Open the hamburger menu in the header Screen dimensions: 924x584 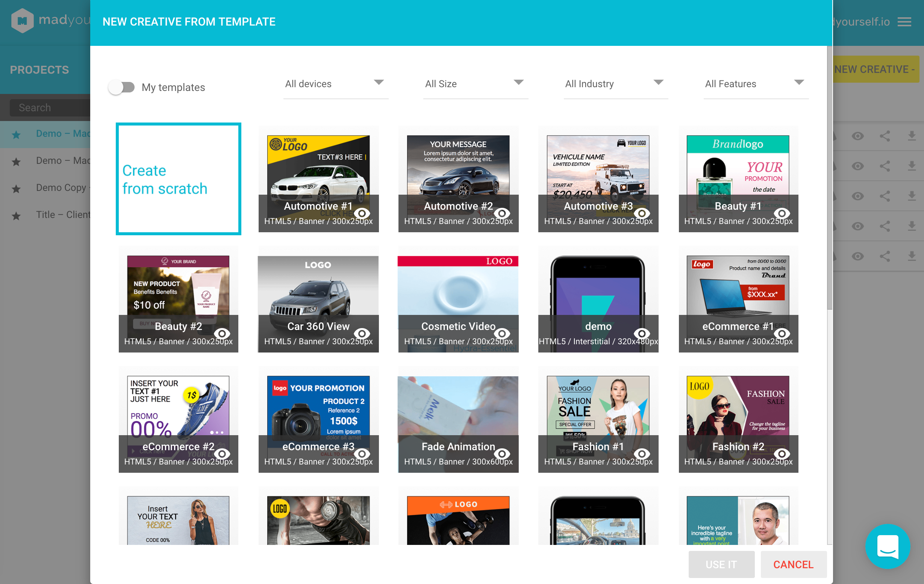click(x=904, y=22)
